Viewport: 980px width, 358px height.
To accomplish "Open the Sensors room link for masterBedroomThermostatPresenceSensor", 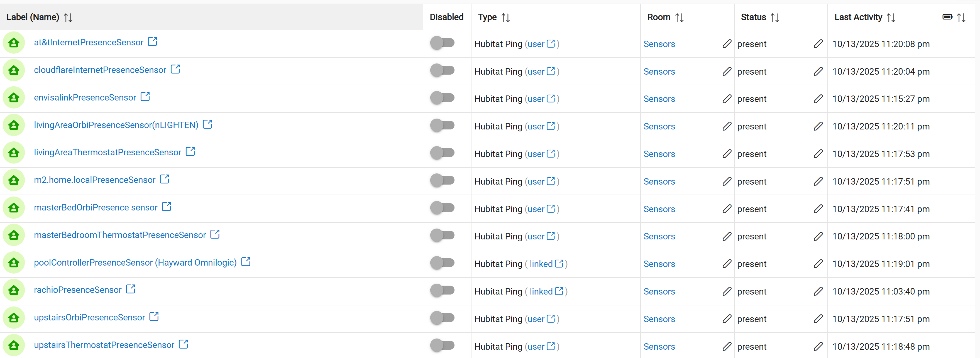I will pos(659,236).
